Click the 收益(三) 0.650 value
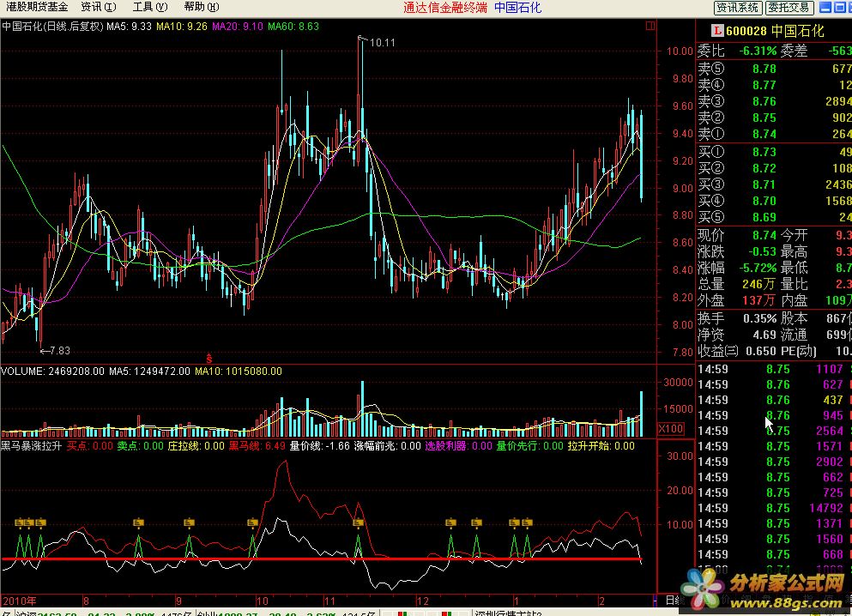Image resolution: width=852 pixels, height=616 pixels. (761, 351)
